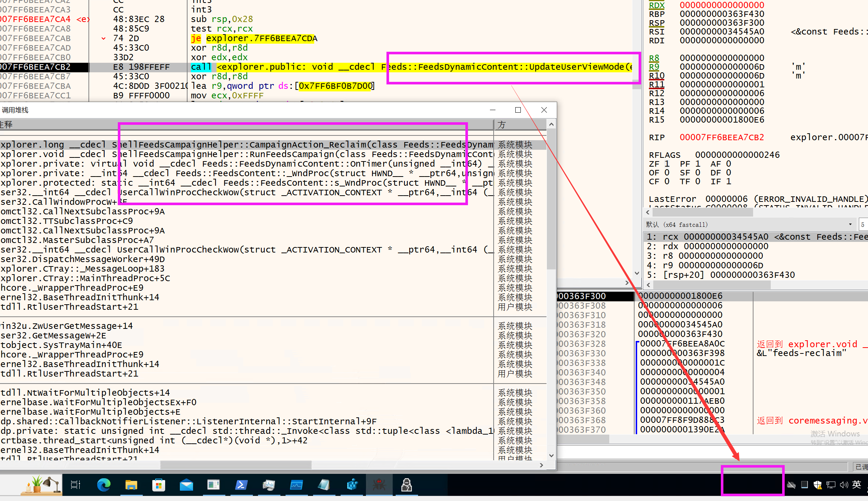Select the RunFeedsCampaign call stack row
The image size is (868, 501).
[x=273, y=154]
